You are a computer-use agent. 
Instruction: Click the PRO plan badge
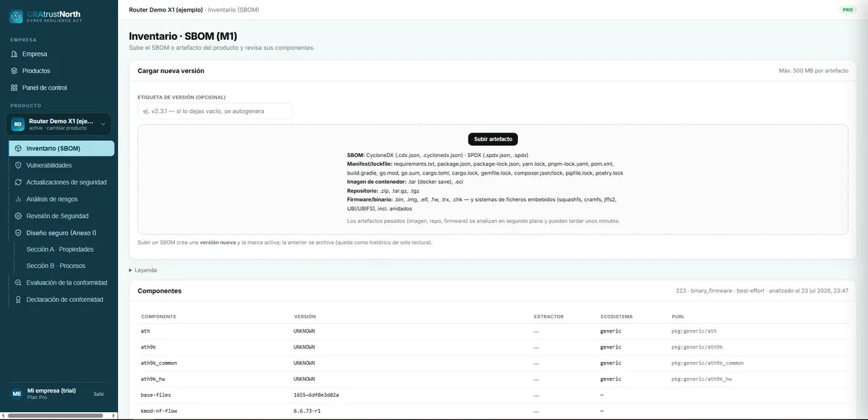click(x=848, y=10)
